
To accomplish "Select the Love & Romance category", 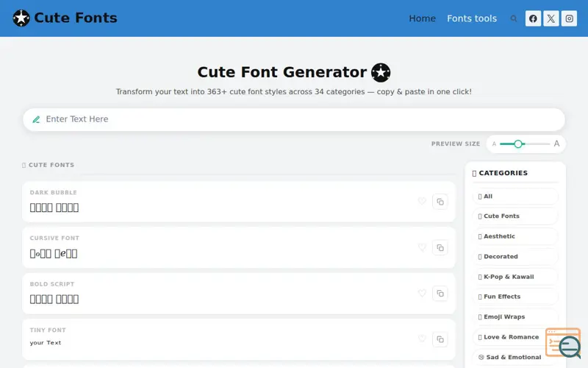I will click(x=515, y=337).
